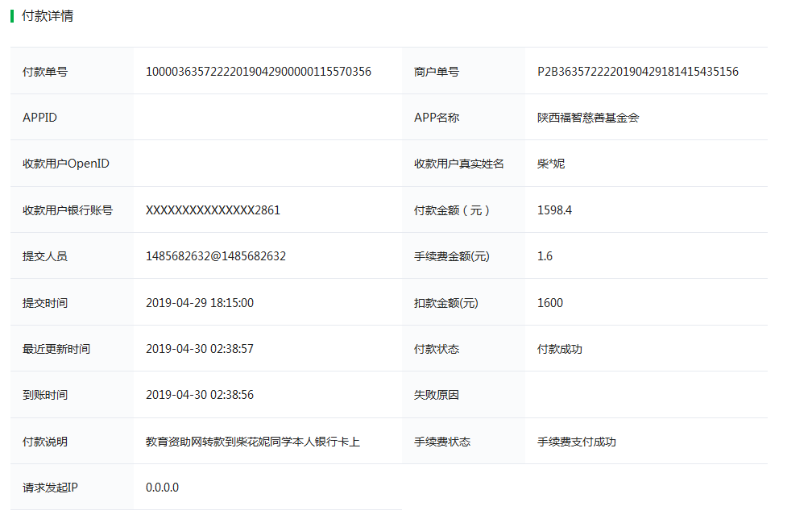Click the 收款用户OpenID label
The width and height of the screenshot is (812, 523).
pyautogui.click(x=66, y=164)
